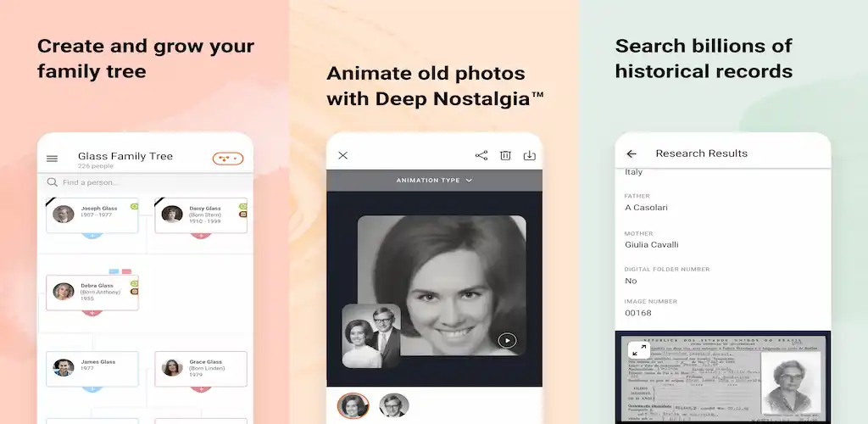Click Grace Glass's portrait thumbnail
Image resolution: width=868 pixels, height=424 pixels.
point(171,367)
